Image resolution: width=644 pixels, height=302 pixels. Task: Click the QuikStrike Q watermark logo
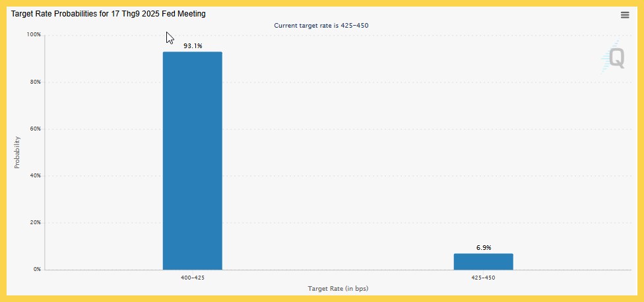point(613,57)
